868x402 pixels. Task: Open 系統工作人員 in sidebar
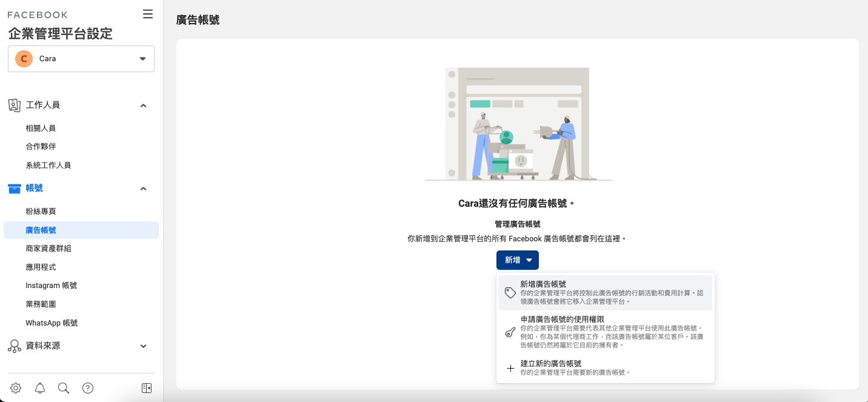[48, 166]
